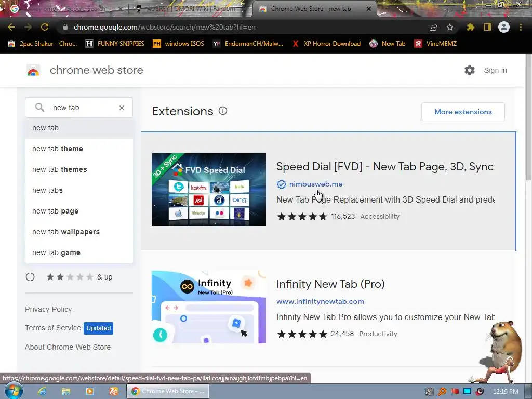Click the verified badge near nimbusweb.me
Image resolution: width=532 pixels, height=399 pixels.
(281, 184)
